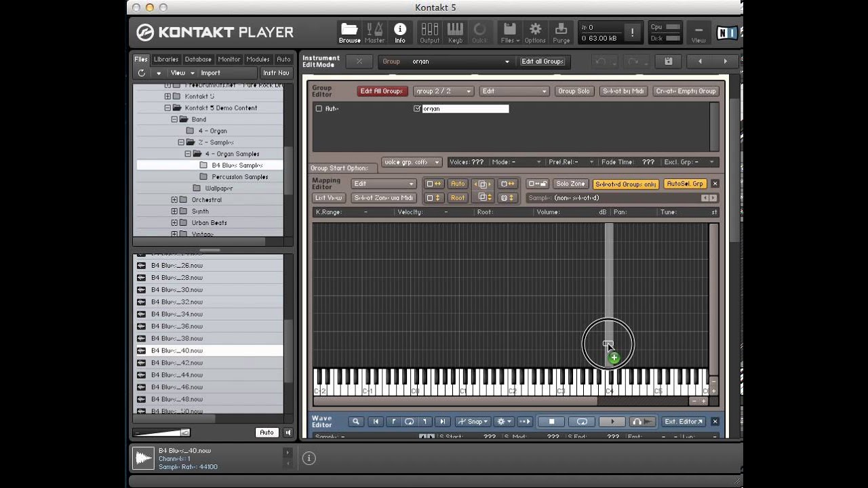
Task: Click Select Zone via Midi
Action: click(x=383, y=198)
